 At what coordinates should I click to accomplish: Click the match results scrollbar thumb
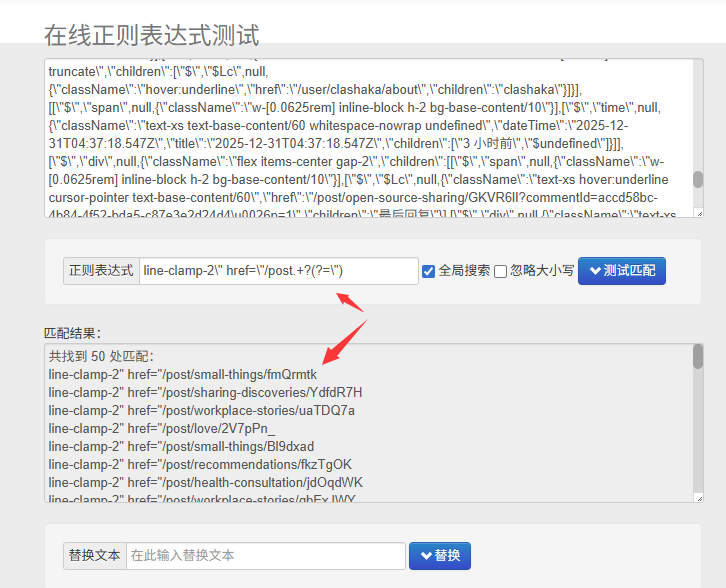[x=698, y=357]
